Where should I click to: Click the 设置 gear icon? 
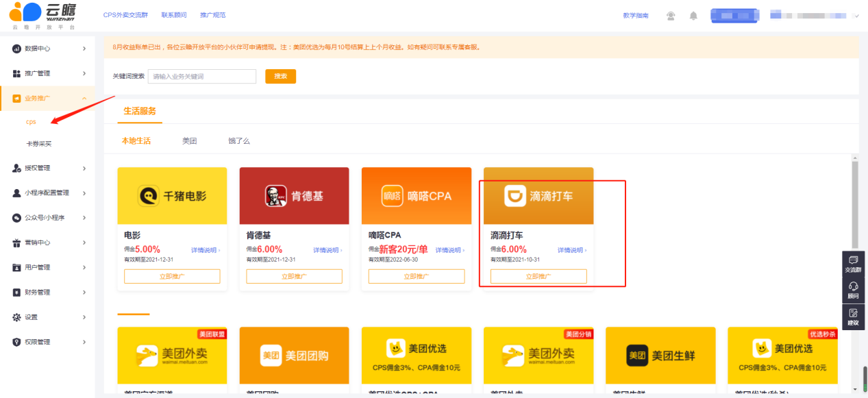click(x=17, y=317)
